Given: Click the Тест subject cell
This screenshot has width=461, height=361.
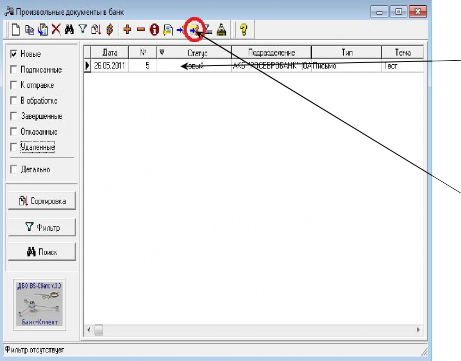Looking at the screenshot, I should coord(403,66).
